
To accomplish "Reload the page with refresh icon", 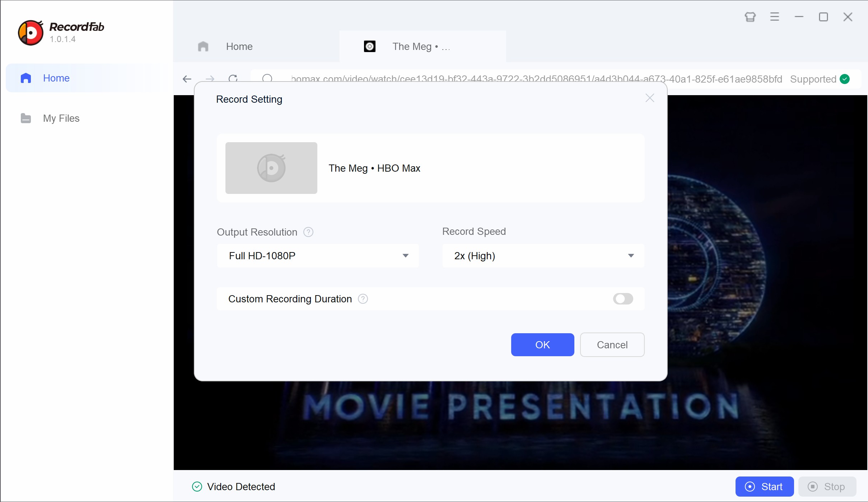I will pos(233,79).
